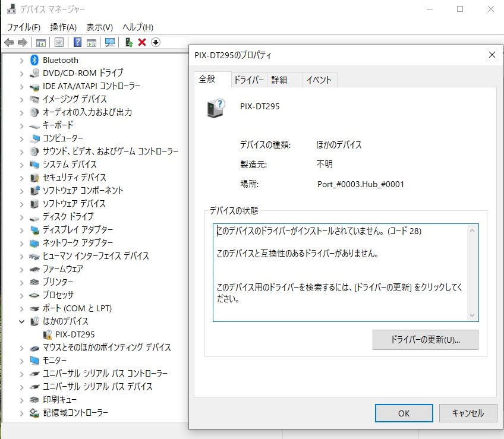
Task: Select the サウンド、ビデオ、およびゲーム コントローラー item
Action: point(111,151)
